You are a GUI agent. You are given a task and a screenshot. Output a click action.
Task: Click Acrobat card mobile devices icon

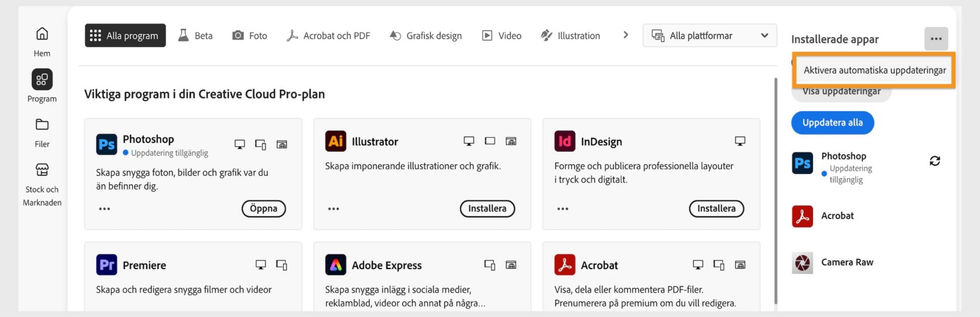click(x=719, y=265)
